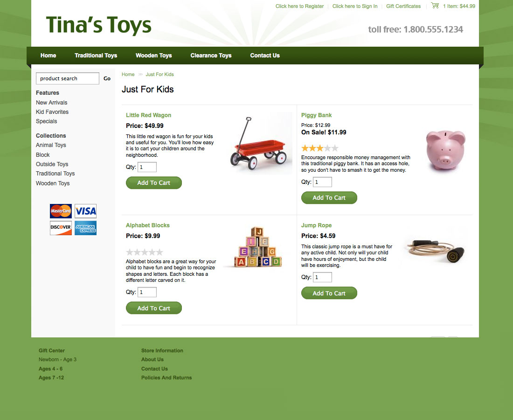
Task: Click the Jump Rope quantity box
Action: click(323, 277)
